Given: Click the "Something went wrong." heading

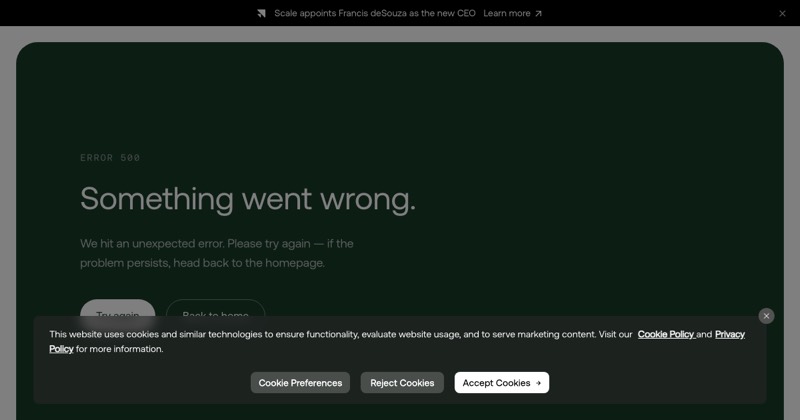Looking at the screenshot, I should click(x=248, y=199).
